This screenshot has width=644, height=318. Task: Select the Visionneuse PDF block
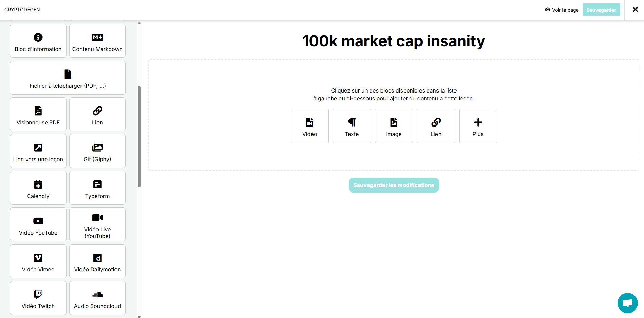point(38,115)
